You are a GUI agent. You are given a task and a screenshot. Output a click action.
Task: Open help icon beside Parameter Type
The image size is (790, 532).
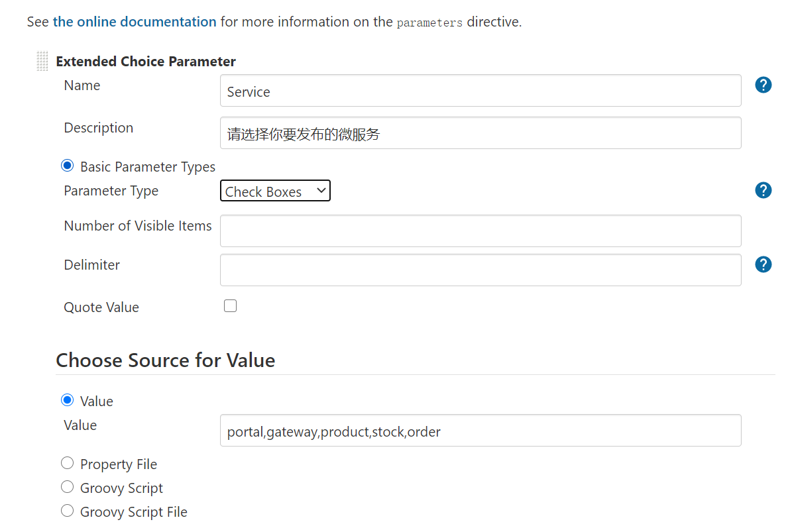763,190
